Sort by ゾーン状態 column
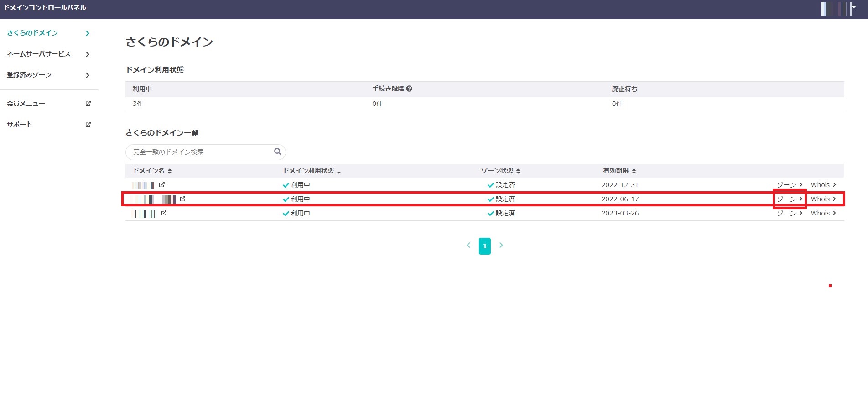The width and height of the screenshot is (868, 419). (x=500, y=171)
